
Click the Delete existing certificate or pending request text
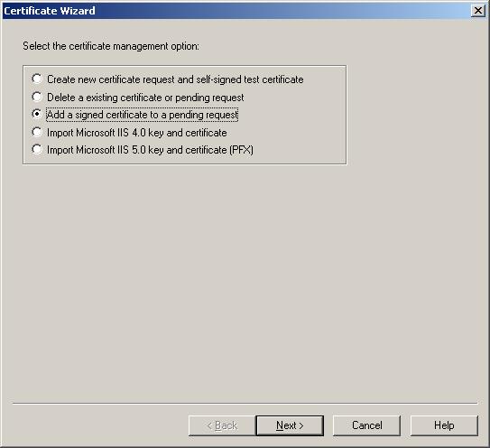click(x=145, y=98)
